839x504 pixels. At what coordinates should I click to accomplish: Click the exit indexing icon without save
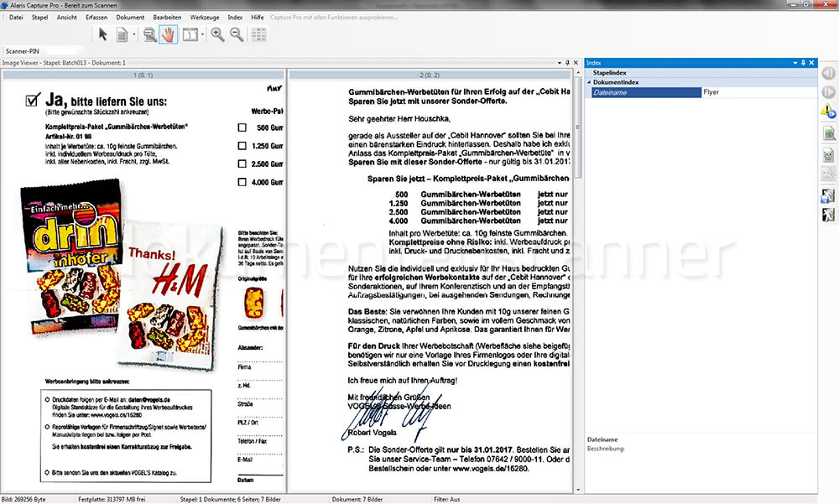(828, 214)
